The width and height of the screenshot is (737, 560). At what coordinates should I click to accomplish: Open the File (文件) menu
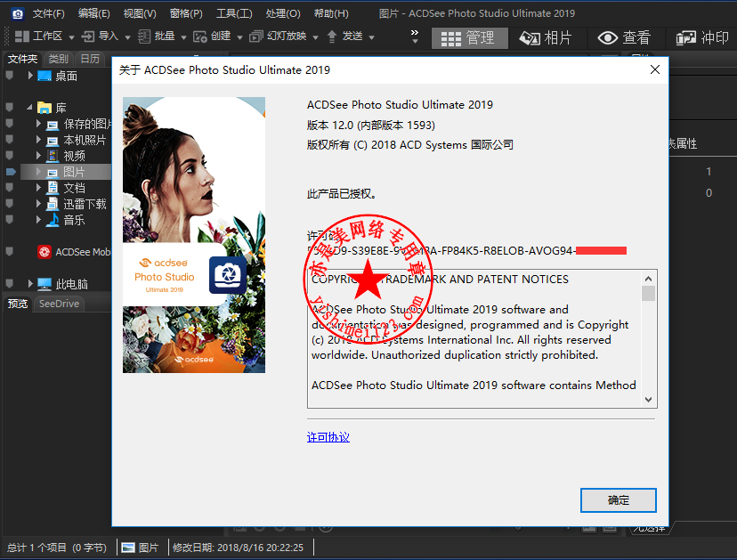pos(48,13)
